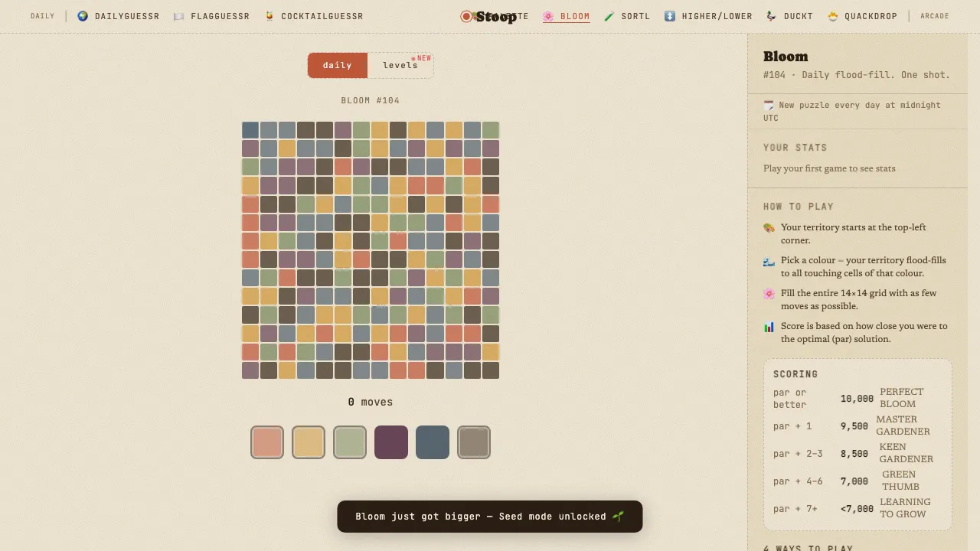Click the Stoop site logo
Image resolution: width=980 pixels, height=551 pixels.
pos(488,16)
